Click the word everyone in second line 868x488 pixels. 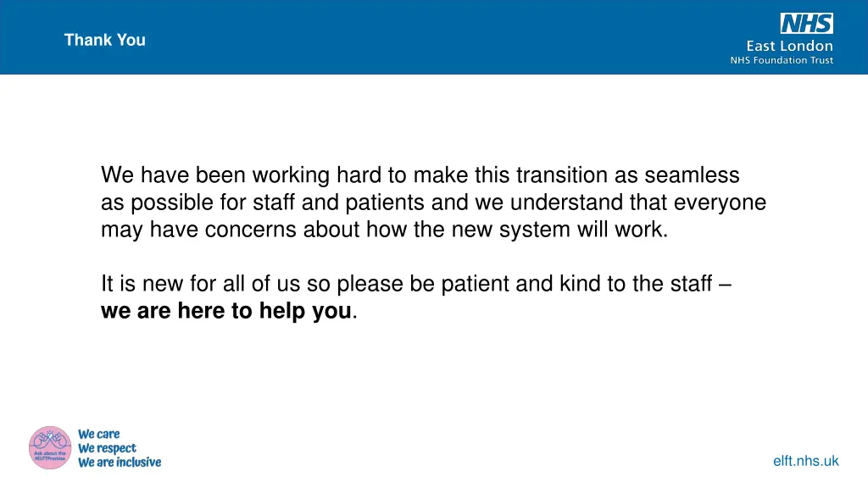(720, 202)
